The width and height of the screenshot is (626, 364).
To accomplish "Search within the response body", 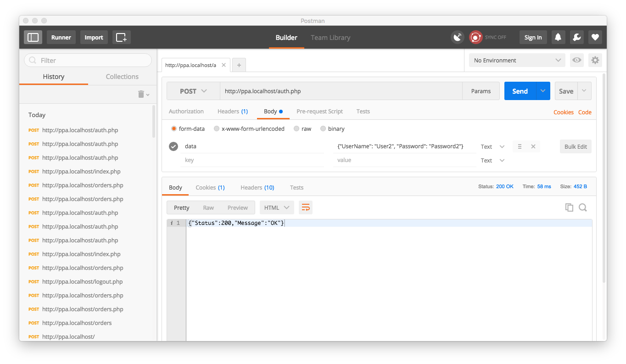I will (583, 207).
